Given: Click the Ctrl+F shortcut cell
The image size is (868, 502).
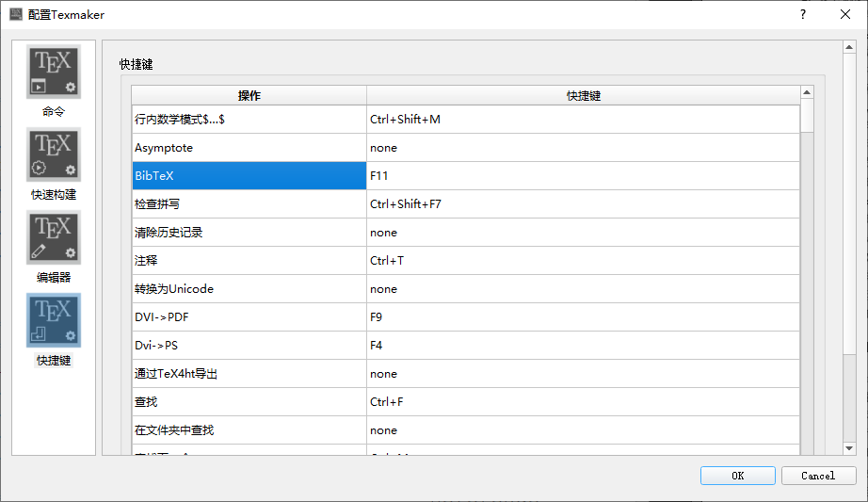Looking at the screenshot, I should pyautogui.click(x=584, y=402).
